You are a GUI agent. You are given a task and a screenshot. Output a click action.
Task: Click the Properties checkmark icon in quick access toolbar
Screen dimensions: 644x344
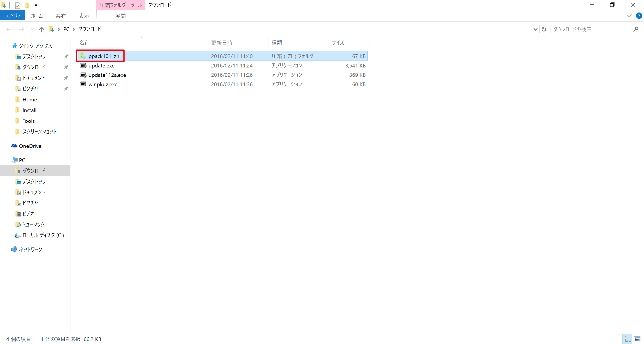coord(17,5)
